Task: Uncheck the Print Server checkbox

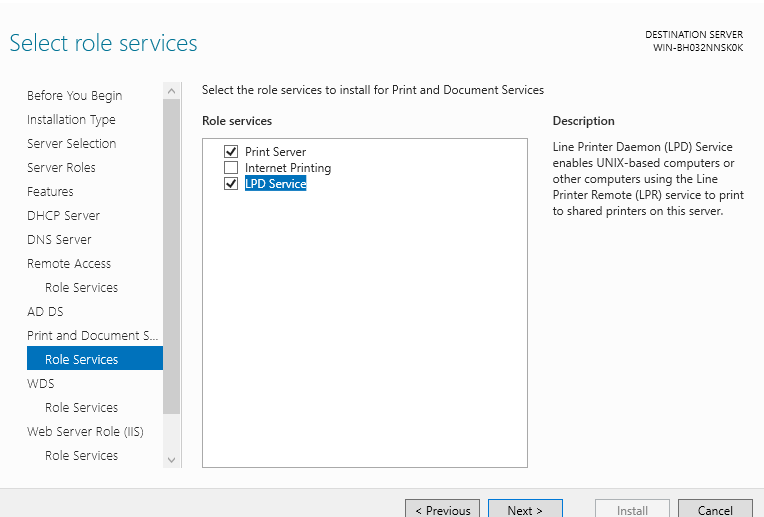Action: click(x=231, y=152)
